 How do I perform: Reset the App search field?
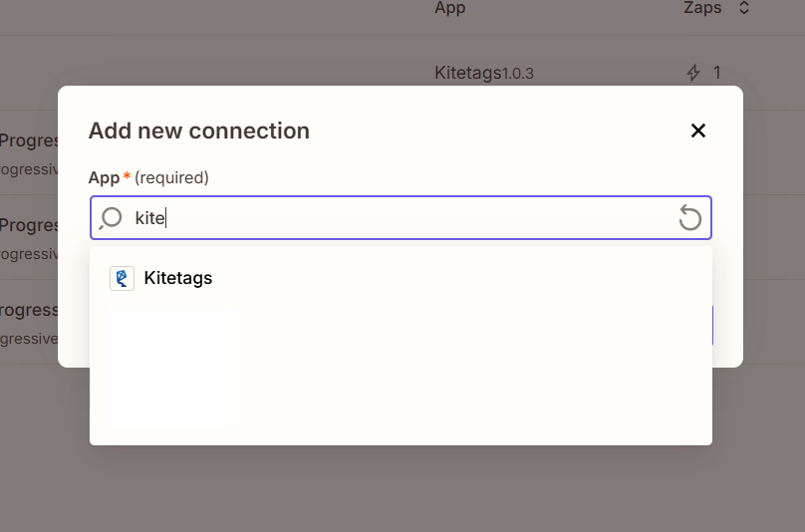tap(689, 218)
